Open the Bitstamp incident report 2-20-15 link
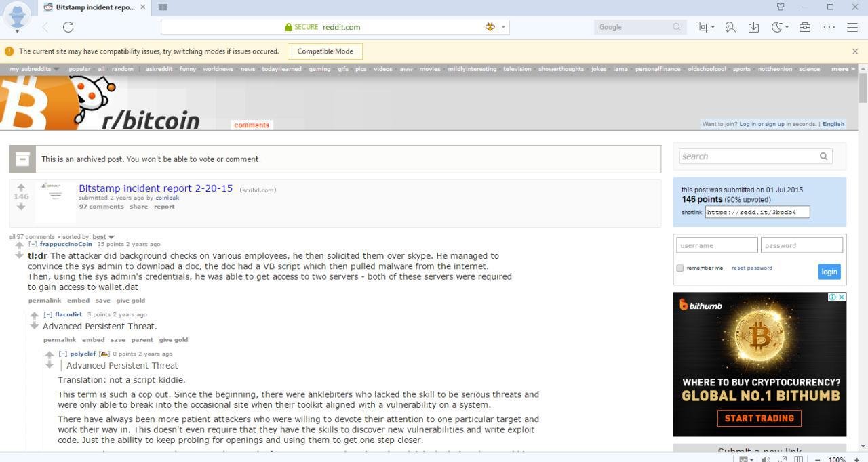Viewport: 868px width, 462px height. (155, 188)
